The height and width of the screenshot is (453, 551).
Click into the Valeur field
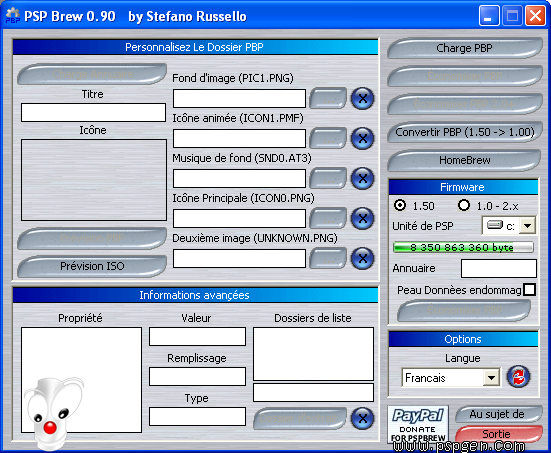(x=197, y=337)
